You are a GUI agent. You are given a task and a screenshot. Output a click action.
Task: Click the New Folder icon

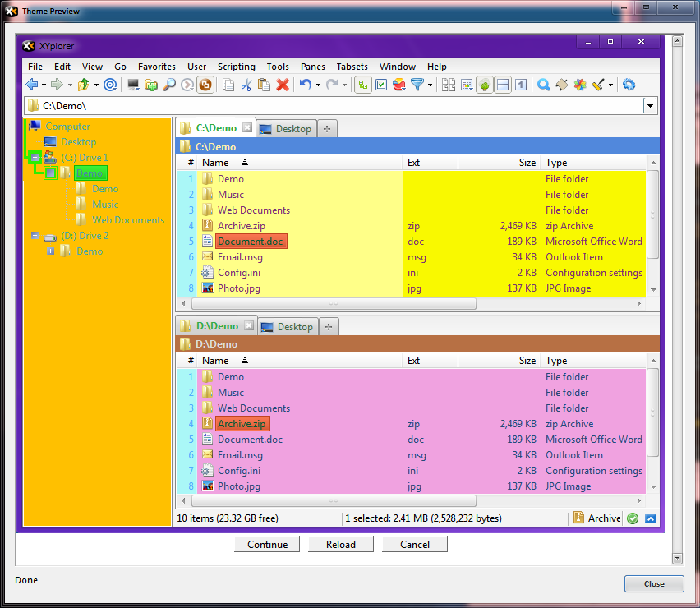[151, 85]
